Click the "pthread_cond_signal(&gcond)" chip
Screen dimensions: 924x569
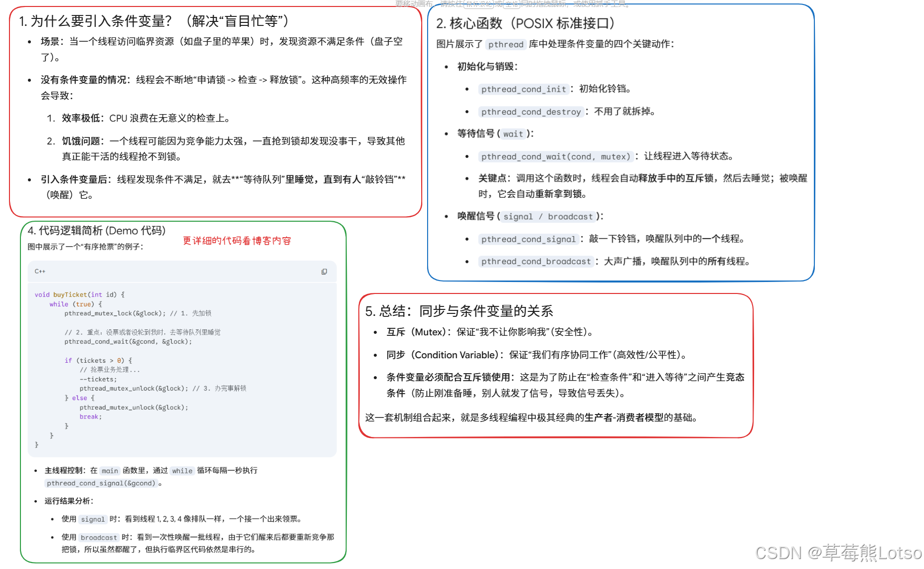(x=101, y=483)
